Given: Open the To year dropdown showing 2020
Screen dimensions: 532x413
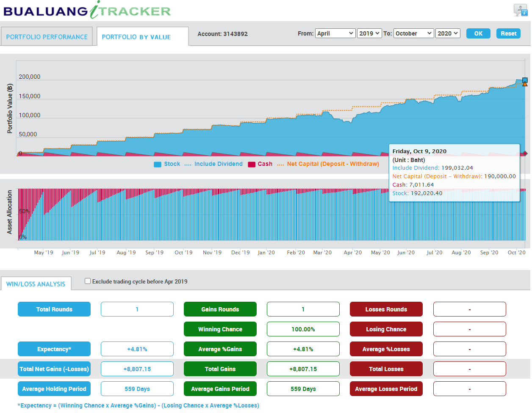Looking at the screenshot, I should (x=448, y=33).
